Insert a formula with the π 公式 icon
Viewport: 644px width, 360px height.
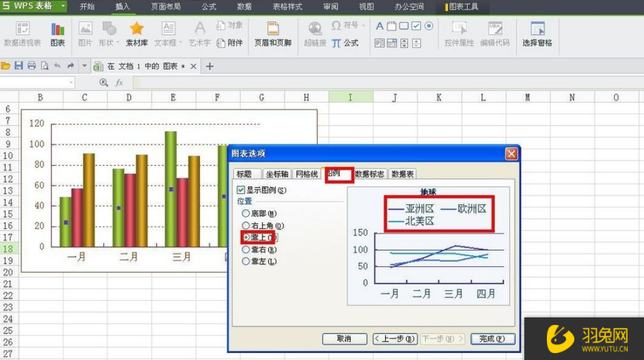345,43
